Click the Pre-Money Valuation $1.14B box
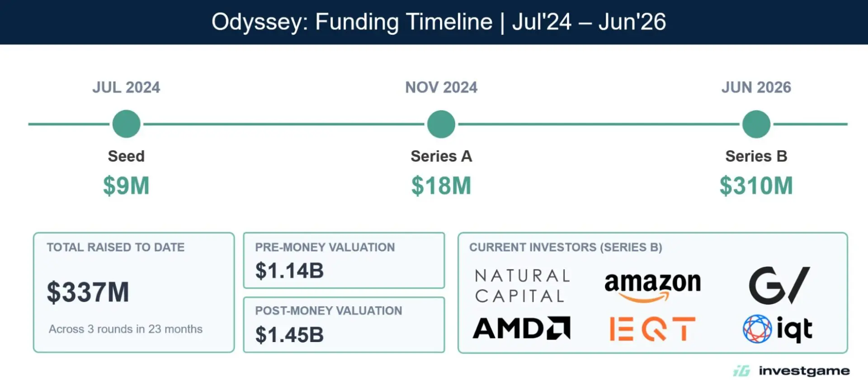The height and width of the screenshot is (380, 868). [x=344, y=260]
